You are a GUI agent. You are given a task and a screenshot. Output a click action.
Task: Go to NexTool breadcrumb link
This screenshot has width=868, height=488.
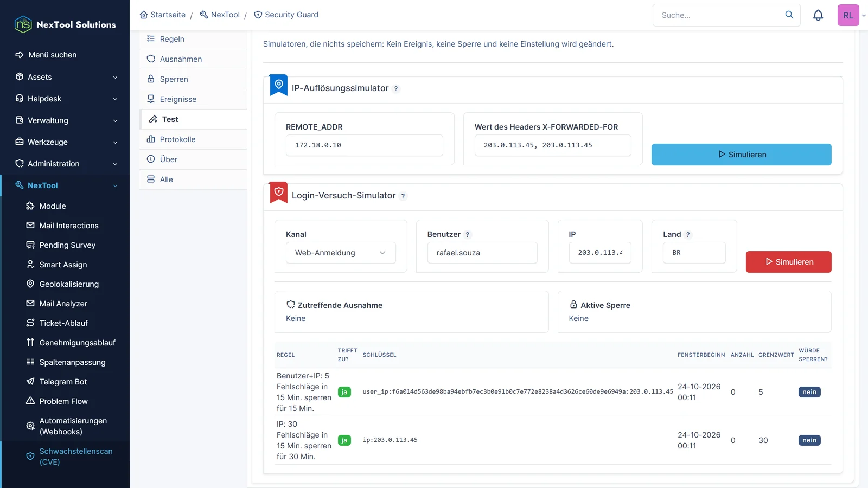coord(220,15)
